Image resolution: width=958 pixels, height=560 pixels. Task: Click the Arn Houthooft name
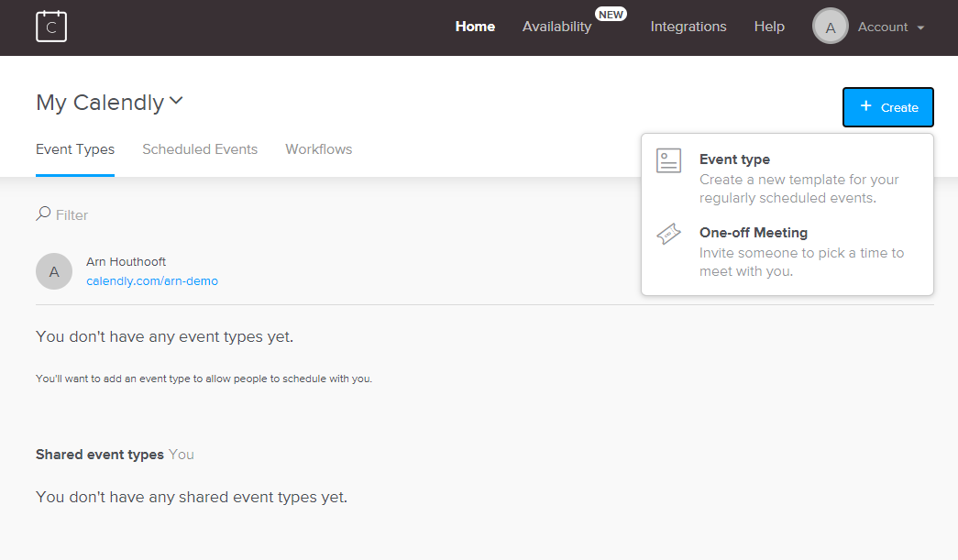126,261
